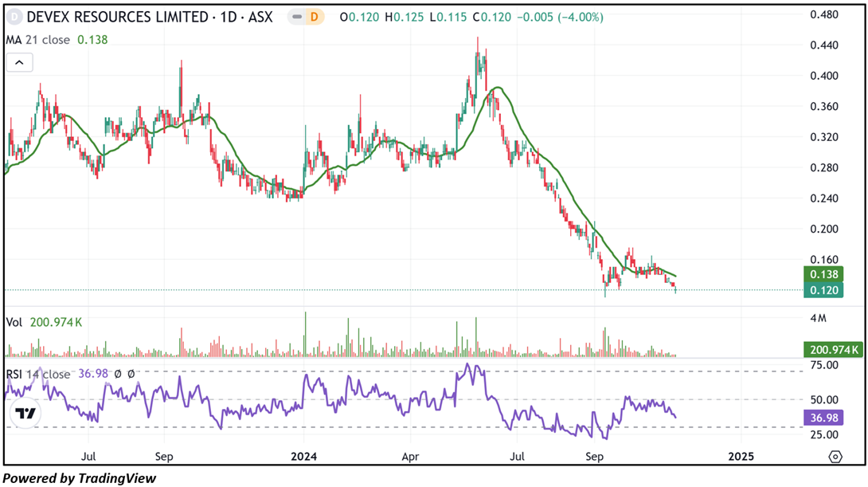
Task: Click the 50.00 RSI axis label
Action: coord(824,399)
